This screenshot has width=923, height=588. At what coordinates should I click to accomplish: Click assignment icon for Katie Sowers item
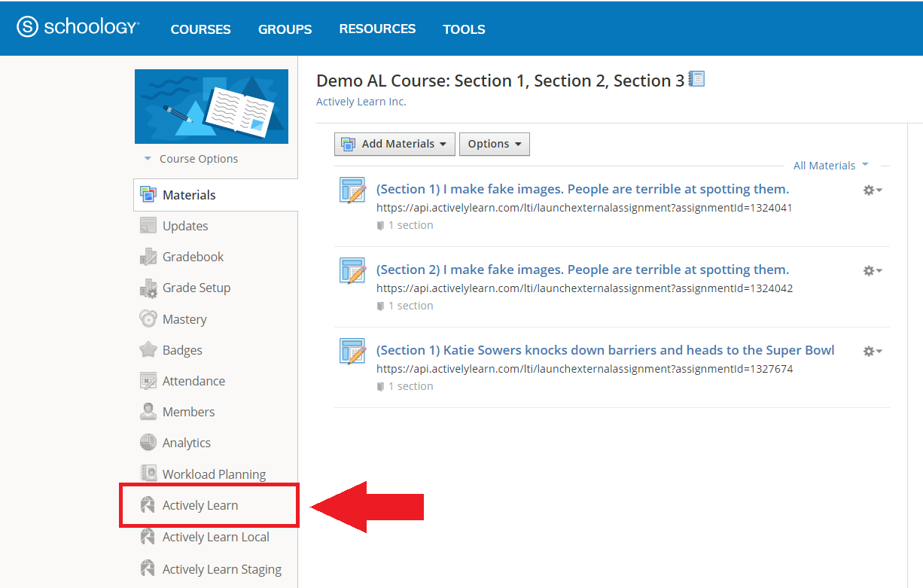[353, 352]
